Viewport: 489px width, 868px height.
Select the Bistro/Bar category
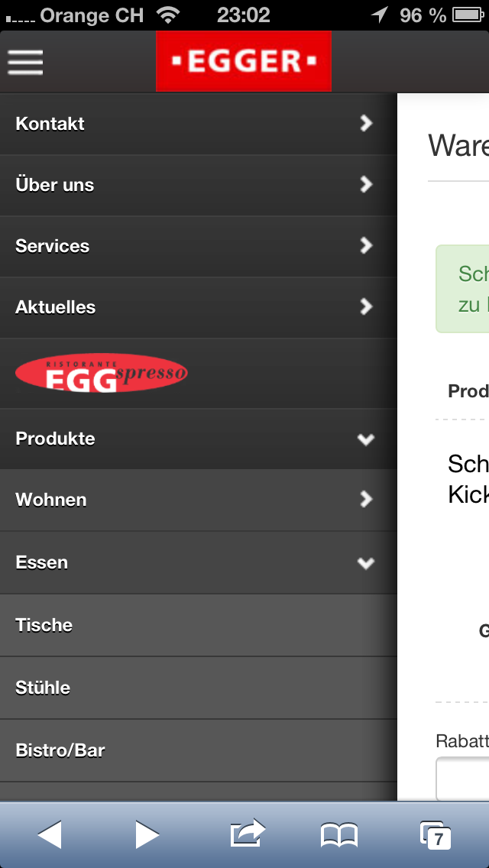click(198, 750)
